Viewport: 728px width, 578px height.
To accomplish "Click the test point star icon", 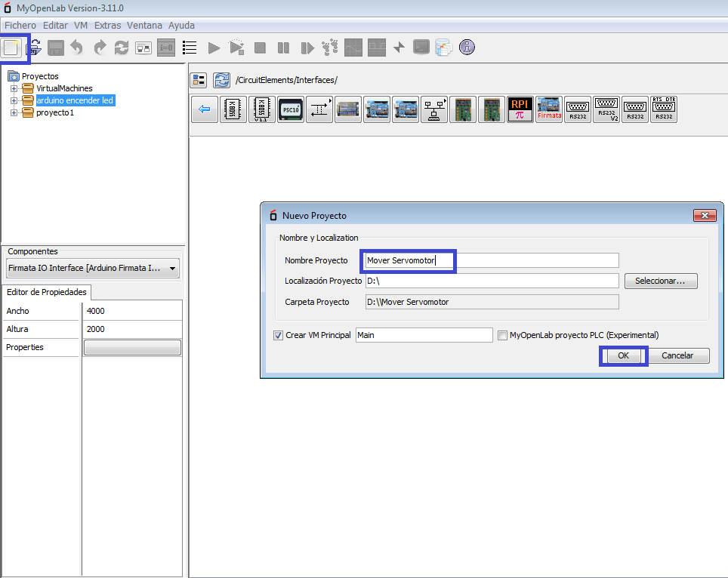I will 399,48.
